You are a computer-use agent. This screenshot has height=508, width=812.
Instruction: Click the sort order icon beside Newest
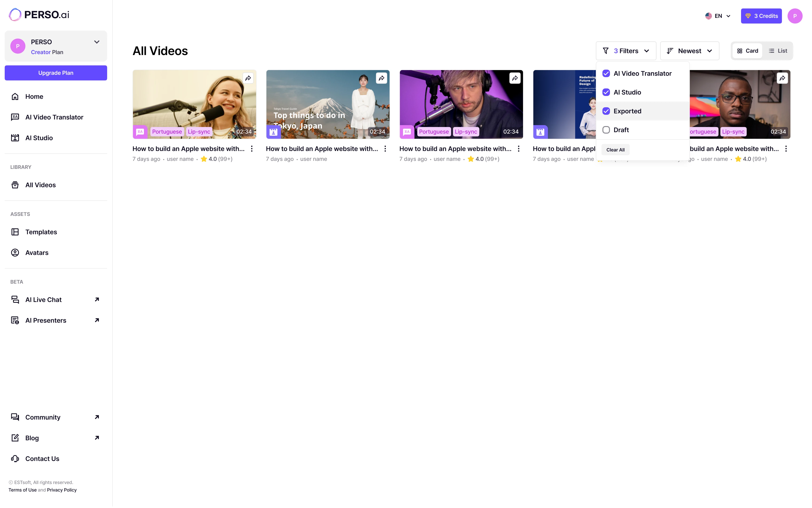pyautogui.click(x=670, y=51)
